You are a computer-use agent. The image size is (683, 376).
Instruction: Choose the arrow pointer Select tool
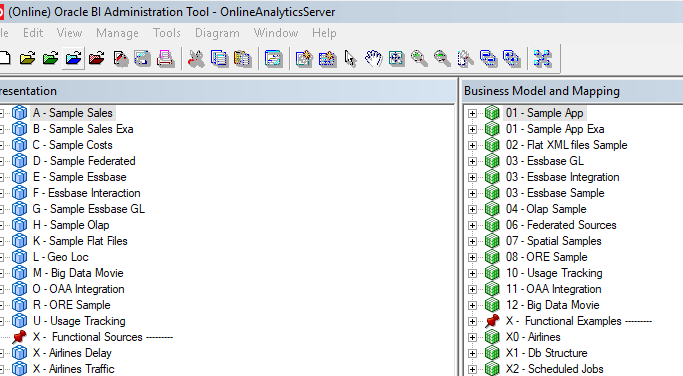pos(350,58)
